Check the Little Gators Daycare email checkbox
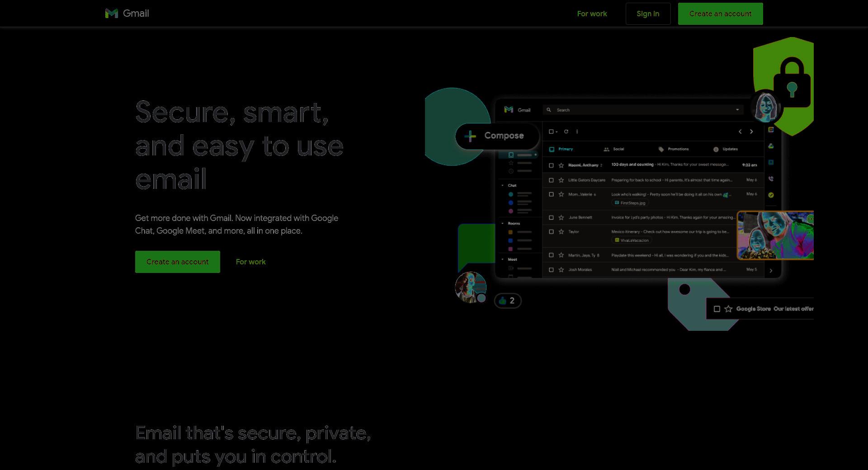Screen dimensions: 868x470 point(551,180)
